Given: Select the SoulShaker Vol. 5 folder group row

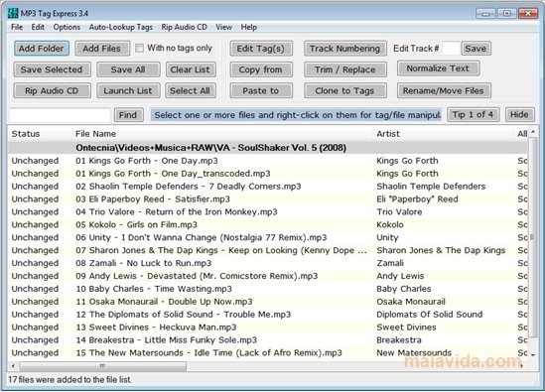Looking at the screenshot, I should [267, 148].
